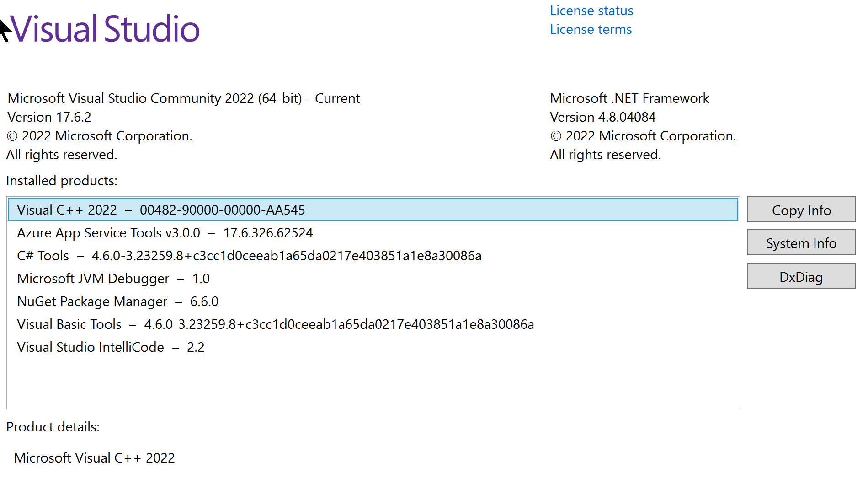Click the Copy Info button
This screenshot has width=868, height=479.
pyautogui.click(x=801, y=210)
